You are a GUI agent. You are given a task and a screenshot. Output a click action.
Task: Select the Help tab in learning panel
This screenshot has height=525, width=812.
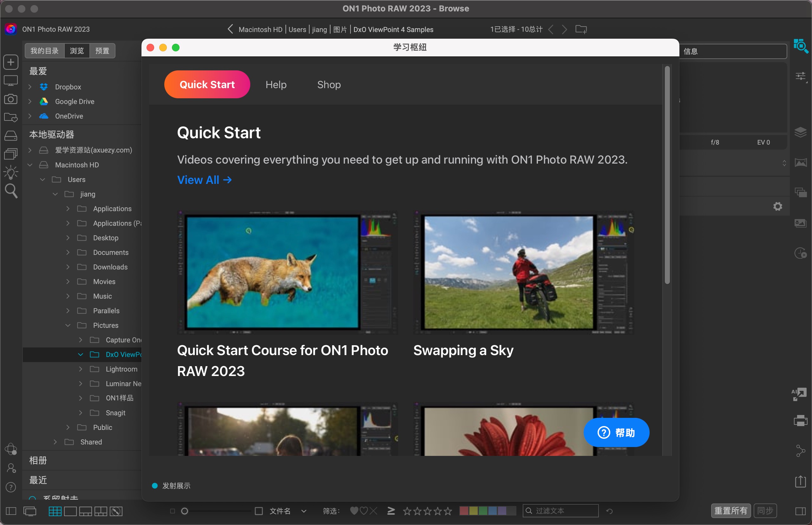click(276, 85)
